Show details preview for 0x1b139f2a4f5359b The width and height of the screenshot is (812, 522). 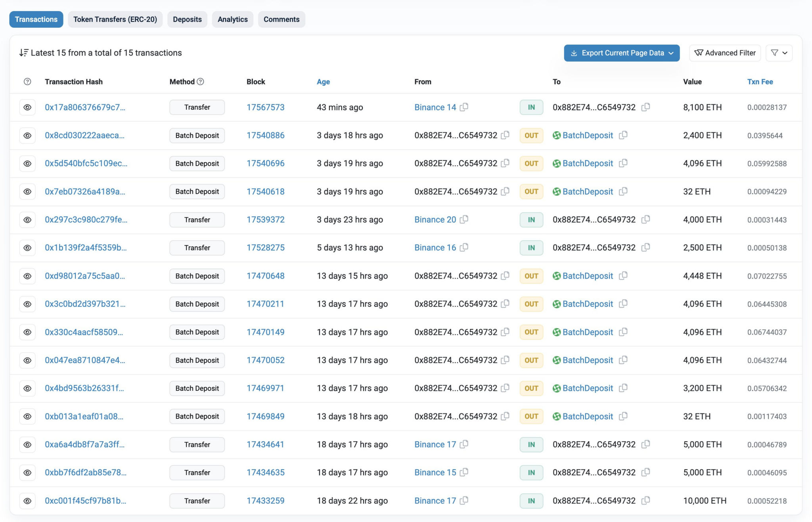(27, 248)
